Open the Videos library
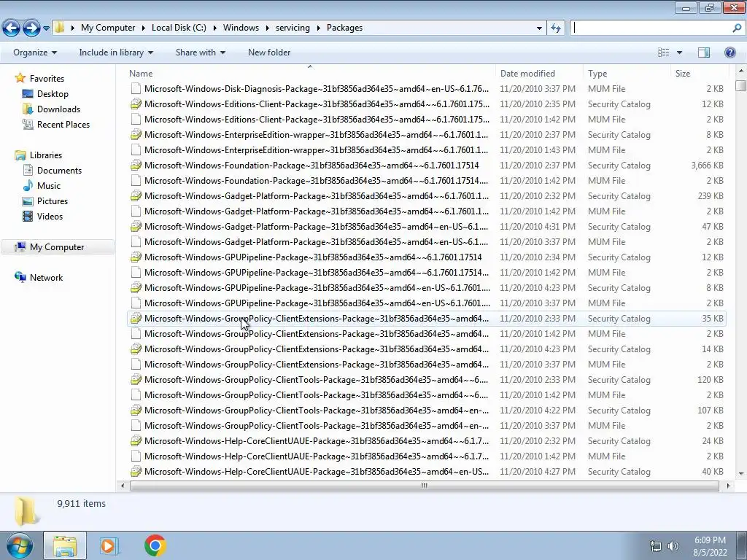This screenshot has height=560, width=747. pos(50,216)
